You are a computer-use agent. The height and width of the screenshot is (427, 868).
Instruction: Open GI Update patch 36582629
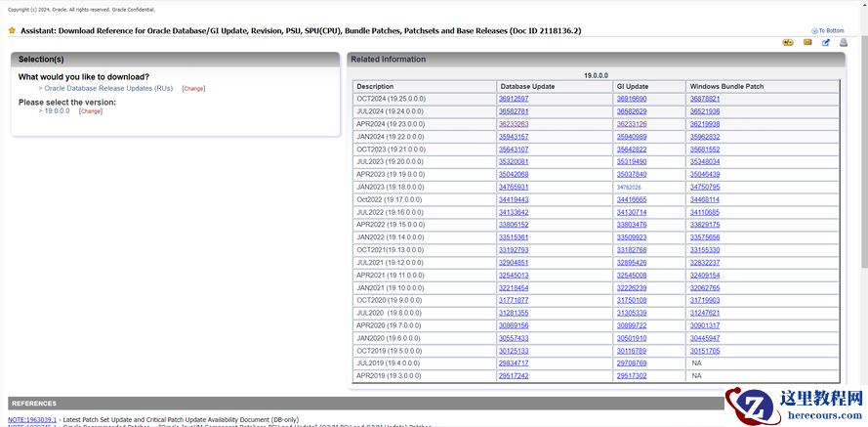[632, 111]
